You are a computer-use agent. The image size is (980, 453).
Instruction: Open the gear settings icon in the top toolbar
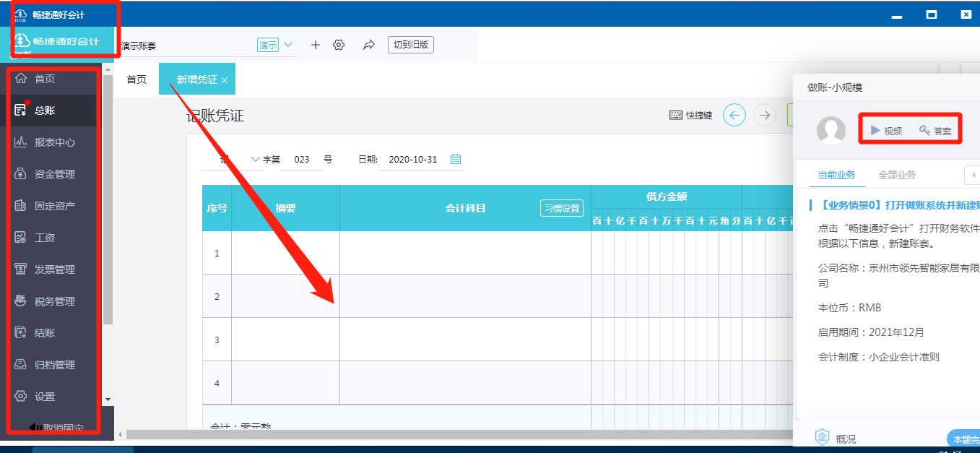click(338, 45)
